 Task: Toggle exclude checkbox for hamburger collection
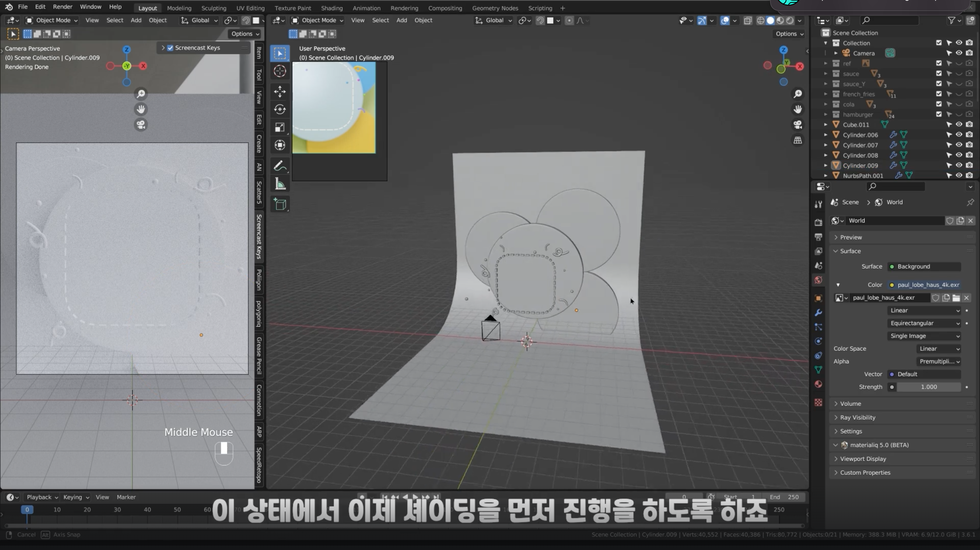(x=939, y=115)
